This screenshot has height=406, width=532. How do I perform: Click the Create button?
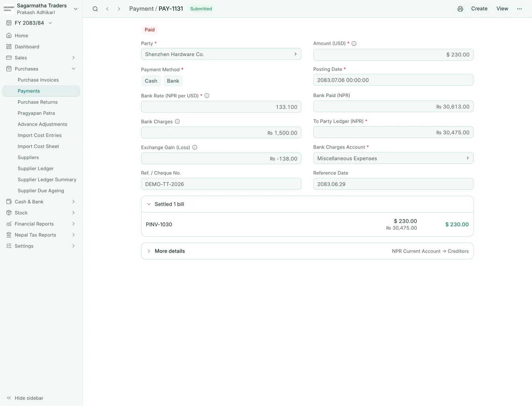pos(479,9)
